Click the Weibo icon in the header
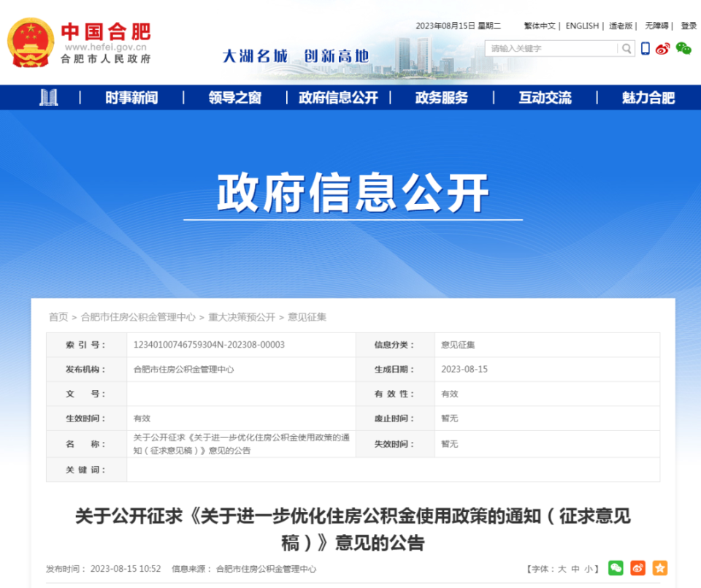This screenshot has width=701, height=588. (x=663, y=49)
